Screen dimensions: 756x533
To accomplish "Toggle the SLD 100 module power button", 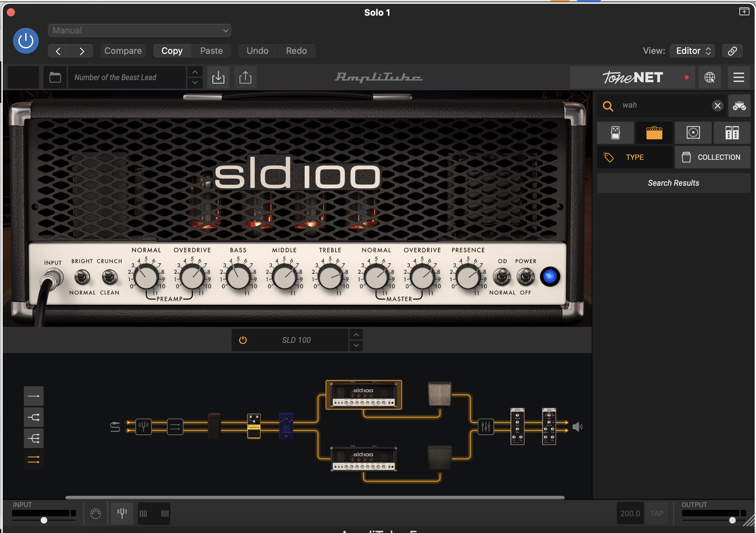I will 243,340.
